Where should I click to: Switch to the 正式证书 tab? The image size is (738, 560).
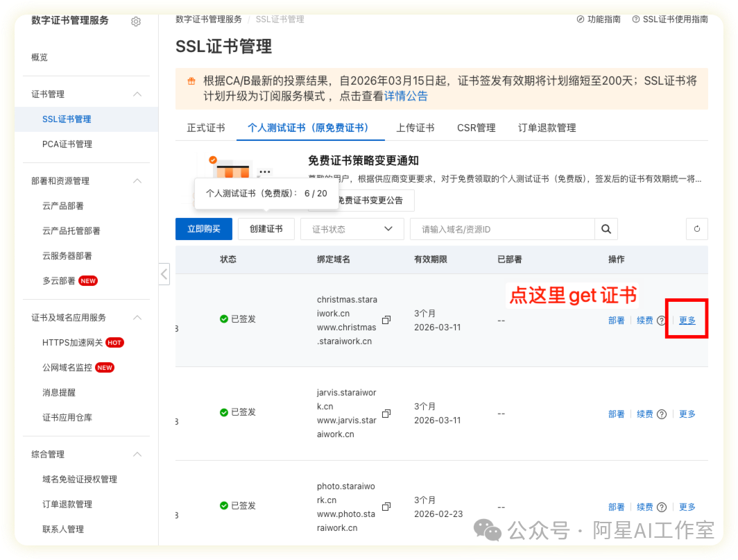(206, 128)
